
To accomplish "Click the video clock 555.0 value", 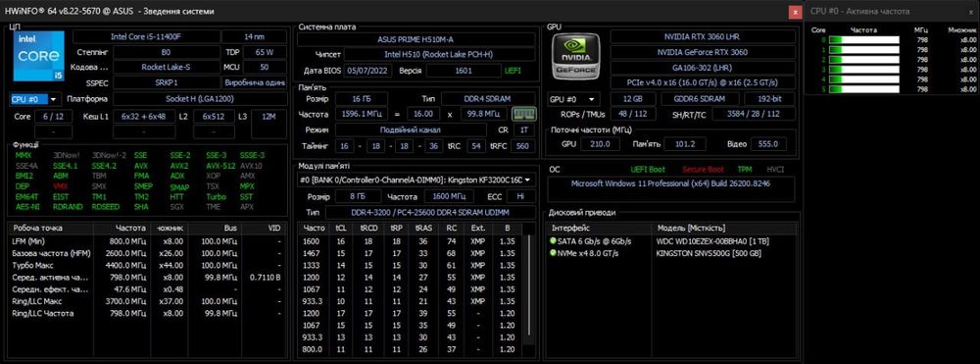I will (x=768, y=144).
